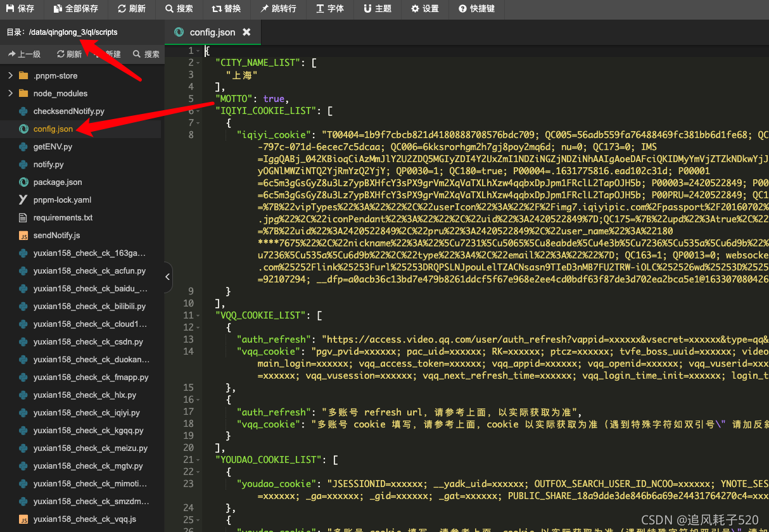Screen dimensions: 769x532
Task: Click the 保存 save button in toolbar
Action: tap(20, 9)
